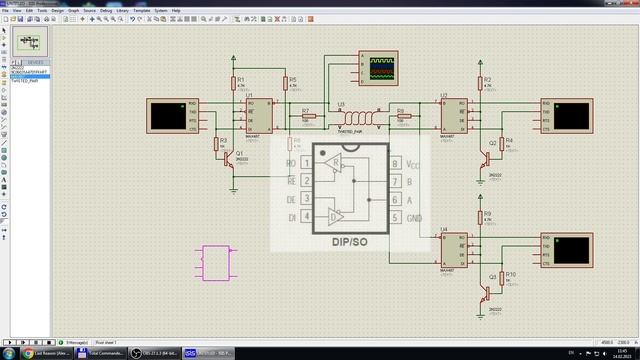Switch to Total Commander in taskbar
This screenshot has width=640, height=360.
tap(100, 353)
